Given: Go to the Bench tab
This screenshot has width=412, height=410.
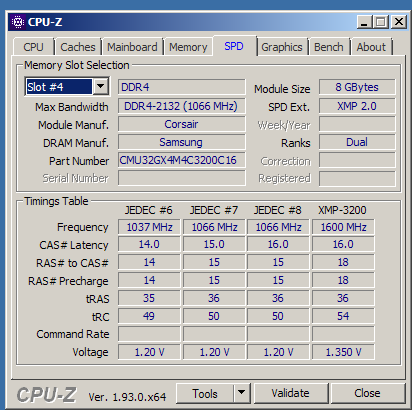Looking at the screenshot, I should coord(329,47).
